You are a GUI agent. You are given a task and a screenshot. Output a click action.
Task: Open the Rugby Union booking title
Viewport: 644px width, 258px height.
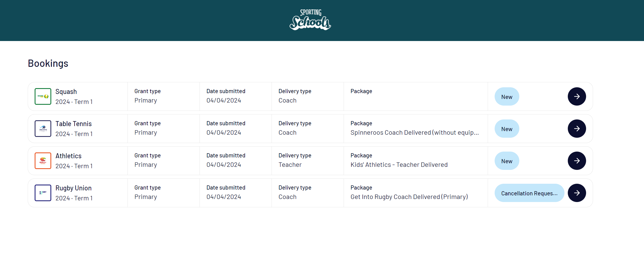pos(73,188)
